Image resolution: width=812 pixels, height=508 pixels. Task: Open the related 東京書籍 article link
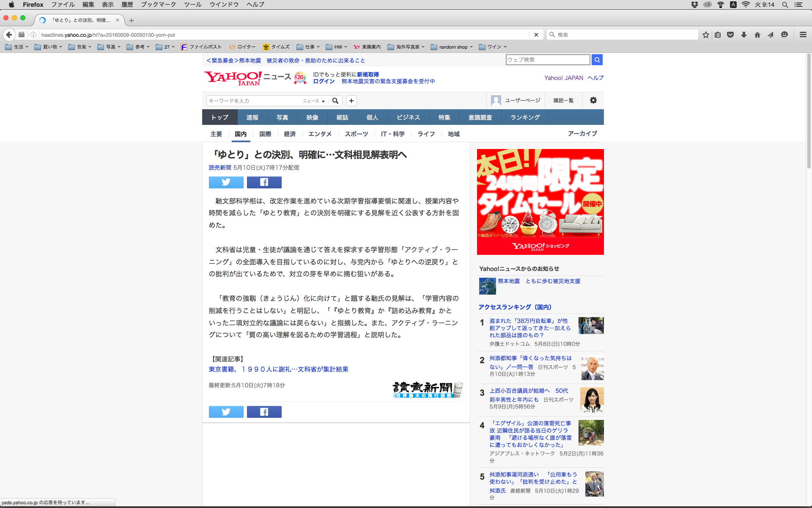(278, 369)
